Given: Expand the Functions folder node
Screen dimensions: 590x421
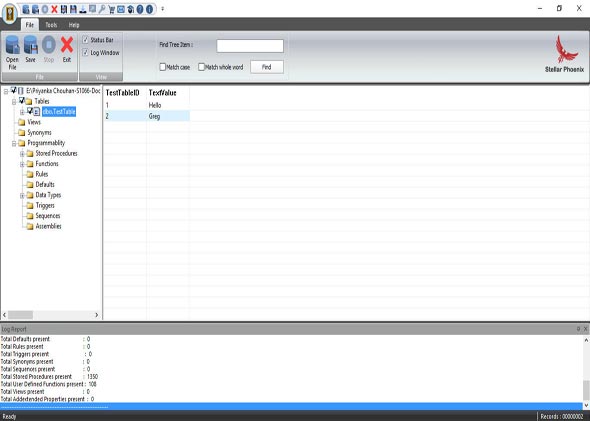Looking at the screenshot, I should coord(22,164).
